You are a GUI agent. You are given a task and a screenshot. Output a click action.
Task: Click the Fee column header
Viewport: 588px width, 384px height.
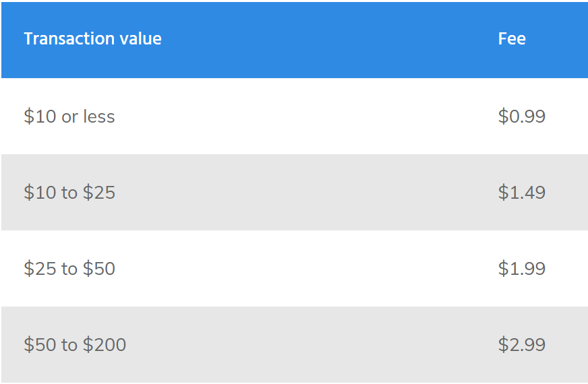pos(512,38)
